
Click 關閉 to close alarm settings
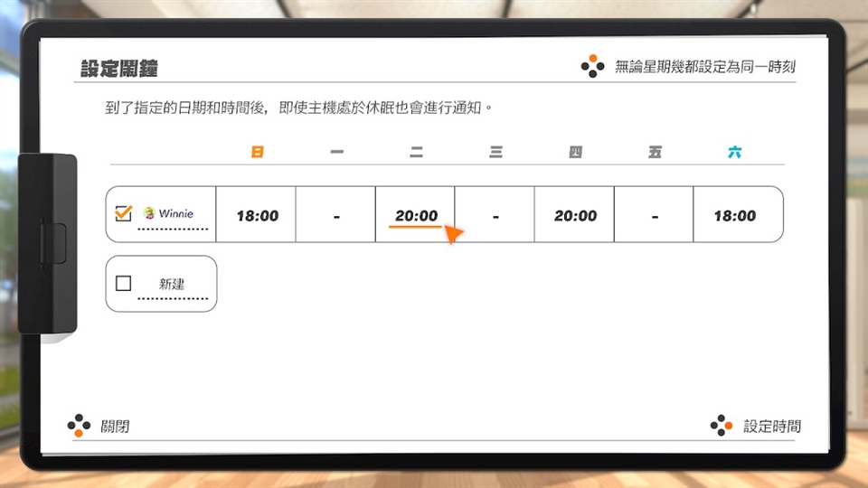[115, 426]
